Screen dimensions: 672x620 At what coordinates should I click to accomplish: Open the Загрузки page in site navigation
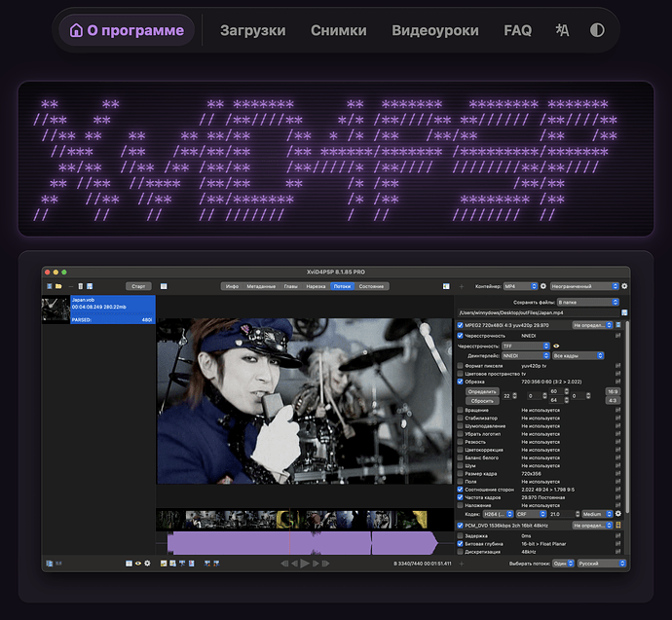[x=253, y=30]
